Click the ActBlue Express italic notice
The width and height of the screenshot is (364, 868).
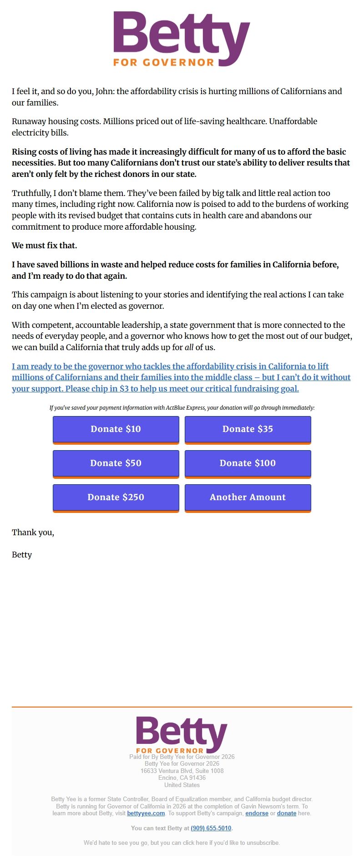182,407
